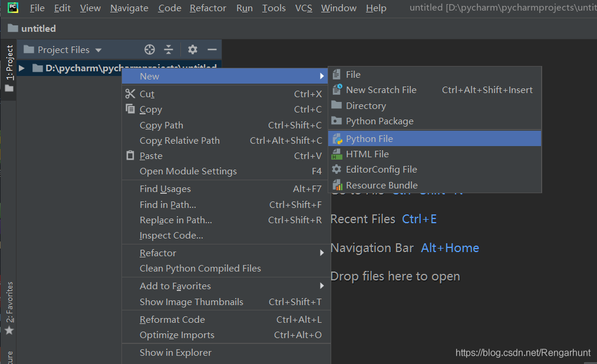Click the locate/scroll-from-source target icon
The image size is (597, 364).
(x=150, y=49)
